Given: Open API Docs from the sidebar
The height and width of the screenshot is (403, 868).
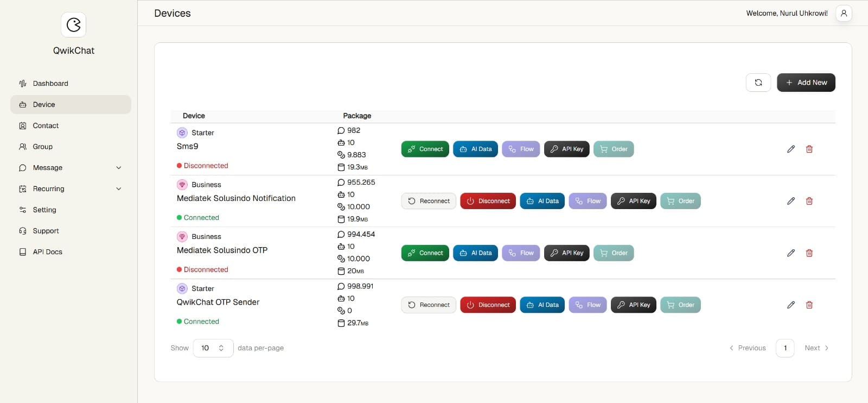Looking at the screenshot, I should point(47,252).
